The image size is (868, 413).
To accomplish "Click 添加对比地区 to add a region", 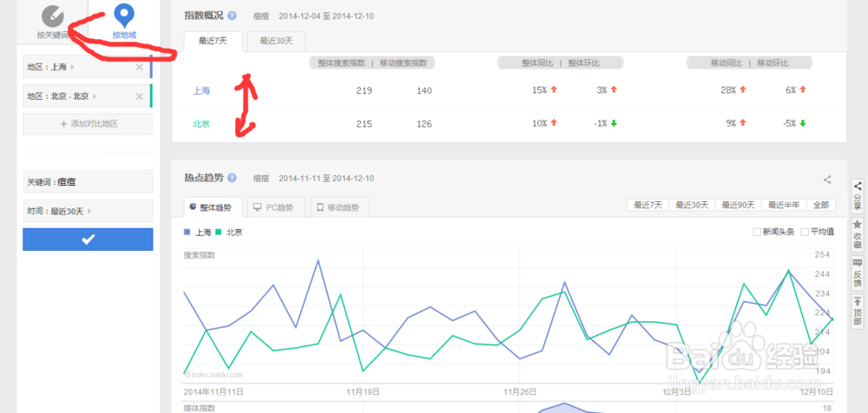I will 88,124.
